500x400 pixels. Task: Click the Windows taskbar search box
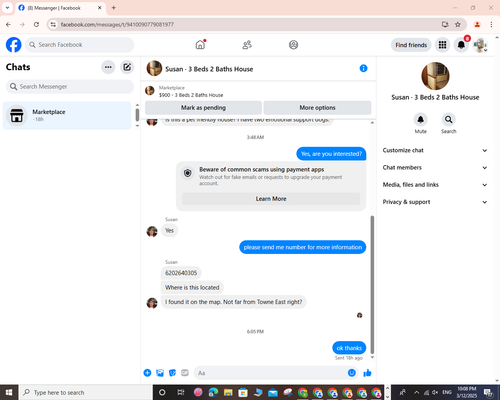[x=86, y=392]
